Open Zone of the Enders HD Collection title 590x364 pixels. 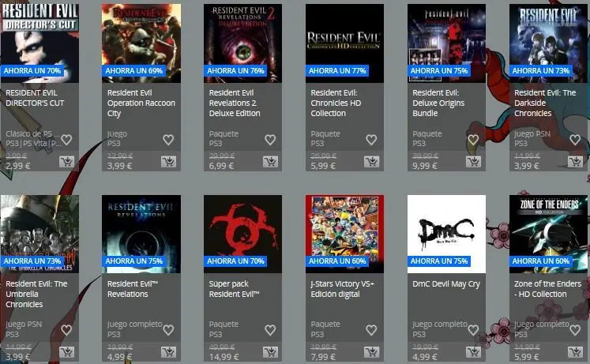547,289
